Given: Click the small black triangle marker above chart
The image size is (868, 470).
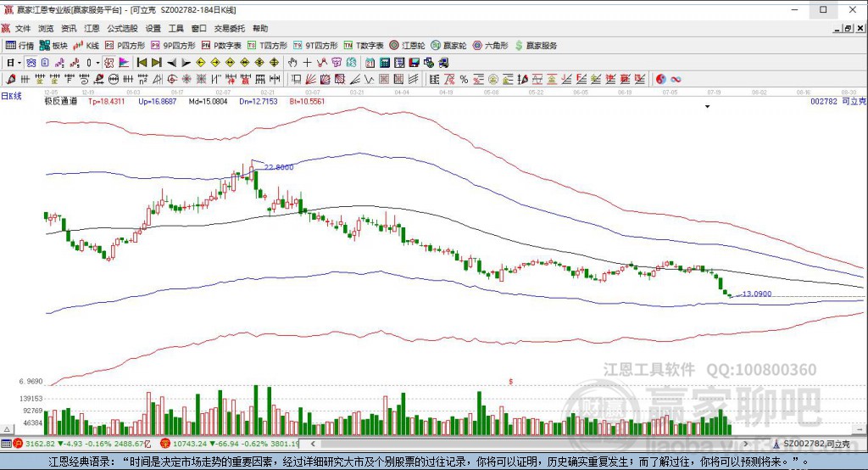Looking at the screenshot, I should pyautogui.click(x=708, y=106).
